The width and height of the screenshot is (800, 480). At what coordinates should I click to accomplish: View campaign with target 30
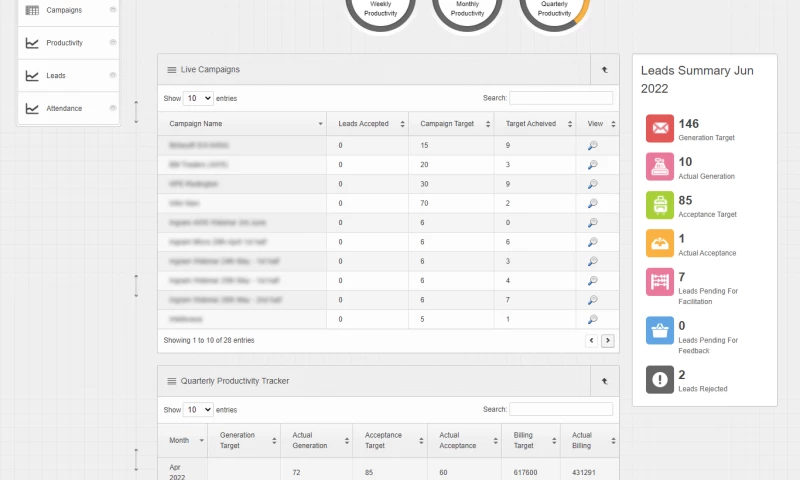pyautogui.click(x=592, y=184)
